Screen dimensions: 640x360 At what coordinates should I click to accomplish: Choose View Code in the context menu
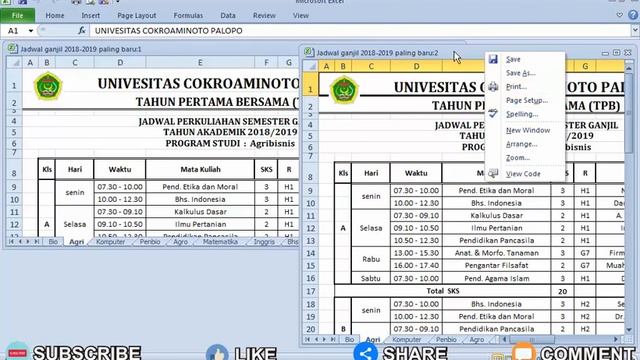[x=523, y=174]
